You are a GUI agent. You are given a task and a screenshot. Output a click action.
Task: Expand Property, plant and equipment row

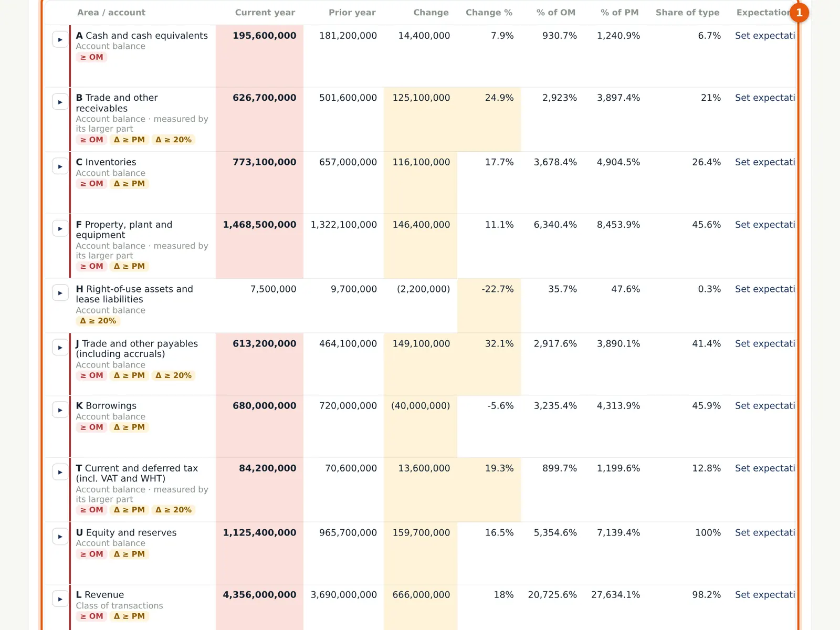[60, 228]
